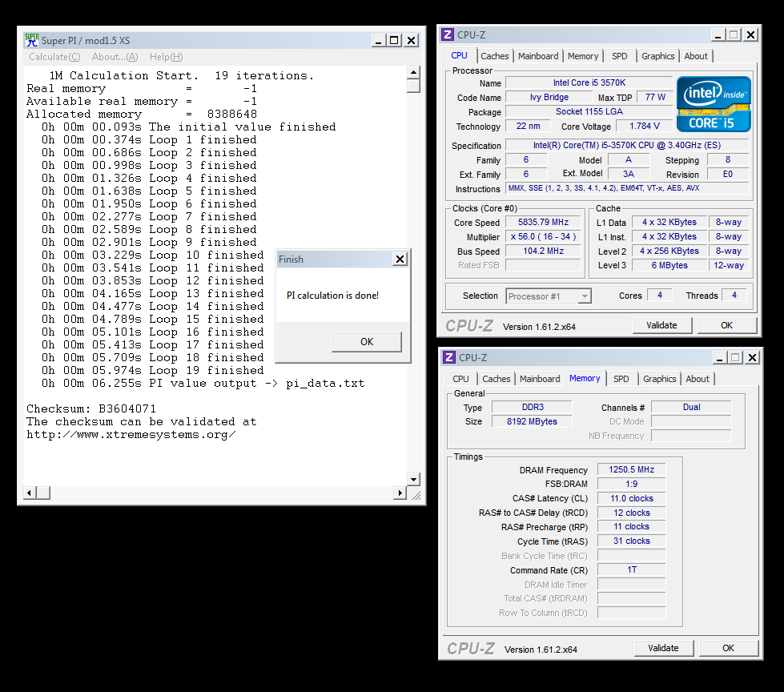Open Calculate menu in Super PI
Image resolution: width=784 pixels, height=692 pixels.
pos(54,57)
